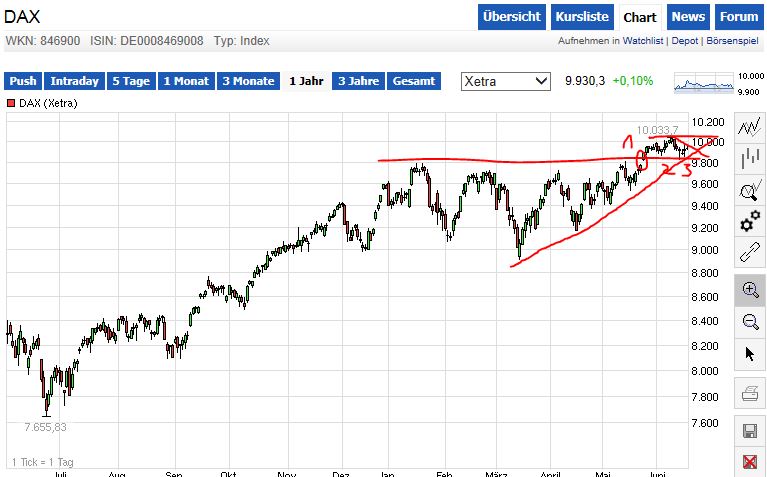Activate the zoom out tool

coord(749,321)
